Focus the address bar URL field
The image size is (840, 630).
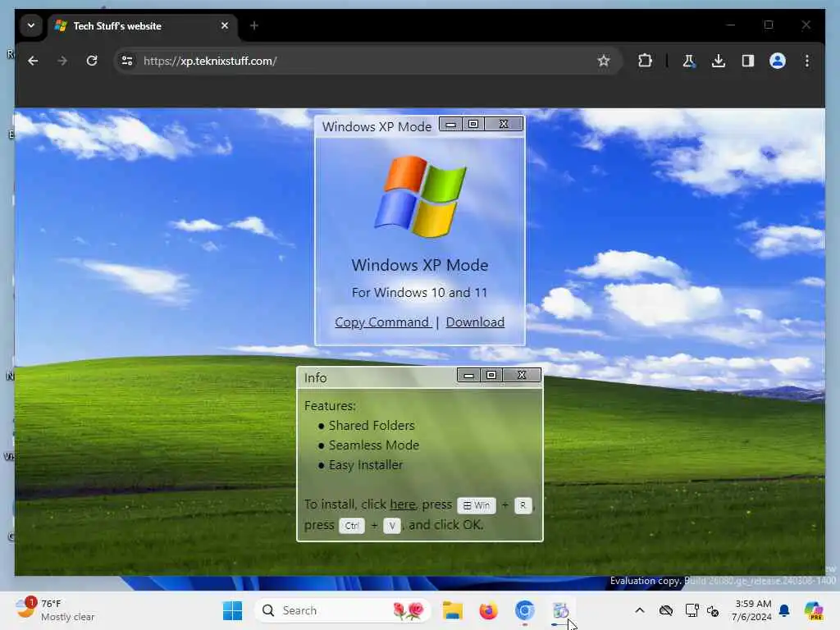[367, 61]
